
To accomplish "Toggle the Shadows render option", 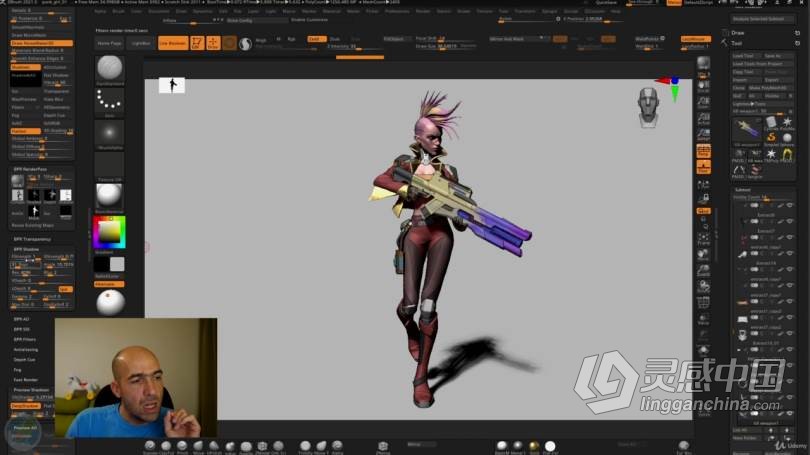I will [26, 67].
